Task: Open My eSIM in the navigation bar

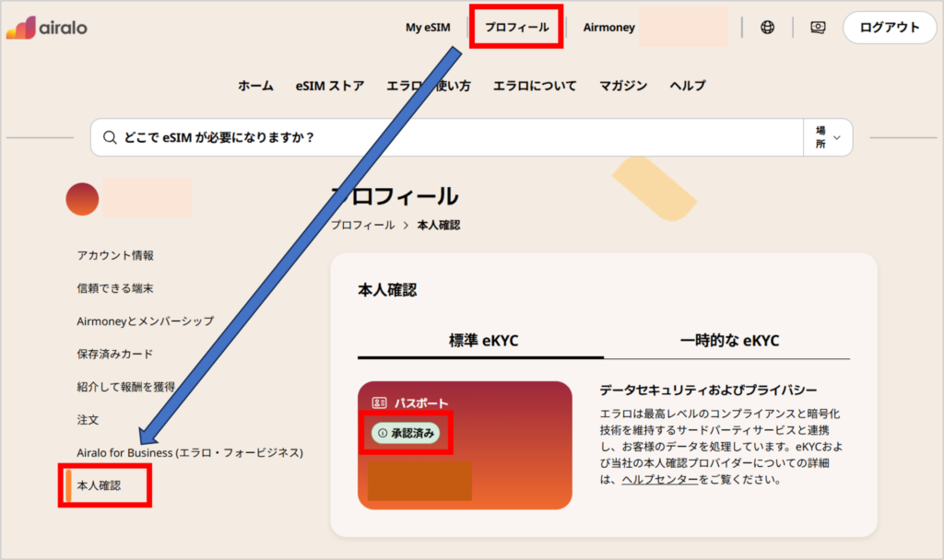Action: tap(427, 27)
